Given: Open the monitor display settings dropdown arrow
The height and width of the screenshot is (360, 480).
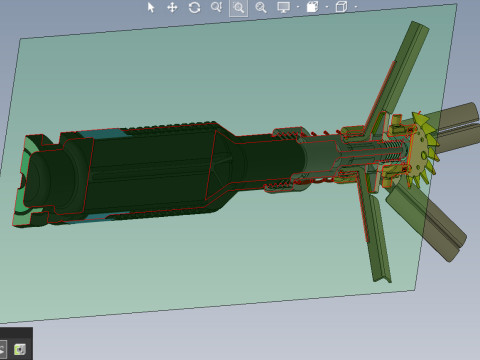Looking at the screenshot, I should click(x=298, y=7).
